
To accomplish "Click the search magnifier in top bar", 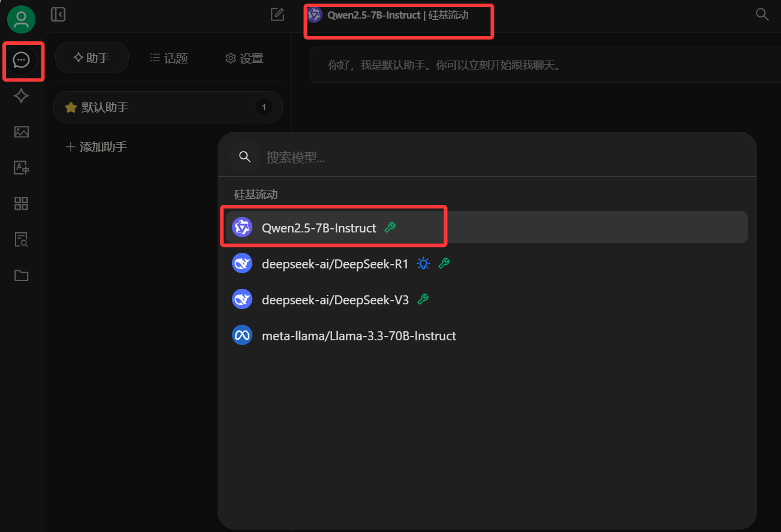I will click(x=762, y=14).
